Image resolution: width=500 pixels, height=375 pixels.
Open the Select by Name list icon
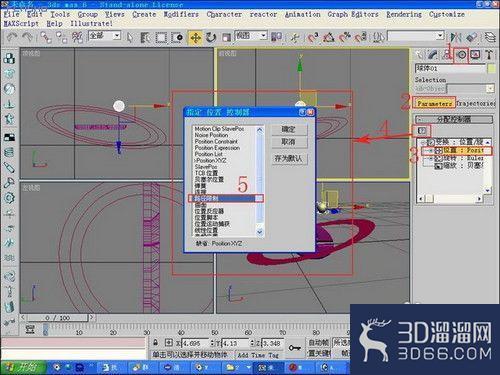tap(145, 37)
